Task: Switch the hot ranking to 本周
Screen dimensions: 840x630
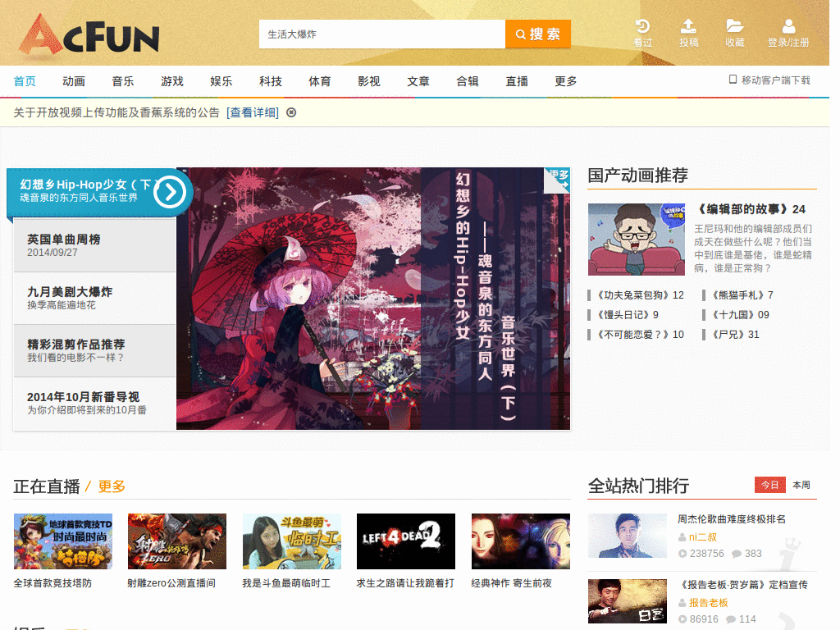Action: (x=800, y=485)
